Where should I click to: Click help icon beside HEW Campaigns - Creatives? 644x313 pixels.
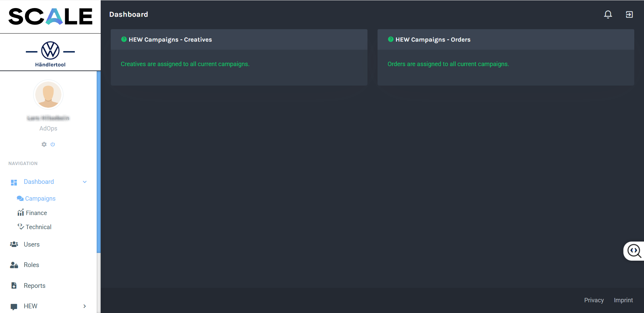click(x=124, y=39)
